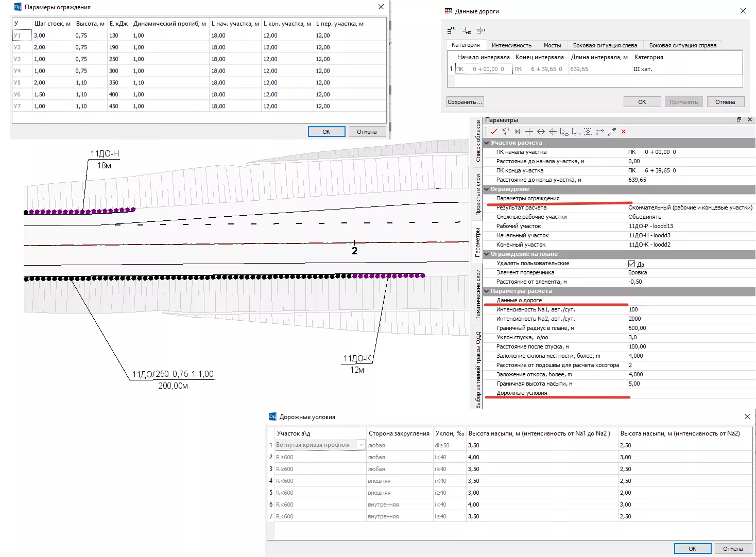The height and width of the screenshot is (557, 756).
Task: Click the red checkmark apply icon
Action: click(493, 132)
